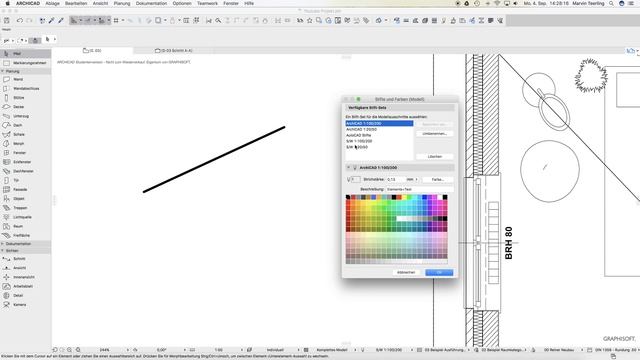640x360 pixels.
Task: Select pen set S/W 1:100/200
Action: (x=379, y=141)
